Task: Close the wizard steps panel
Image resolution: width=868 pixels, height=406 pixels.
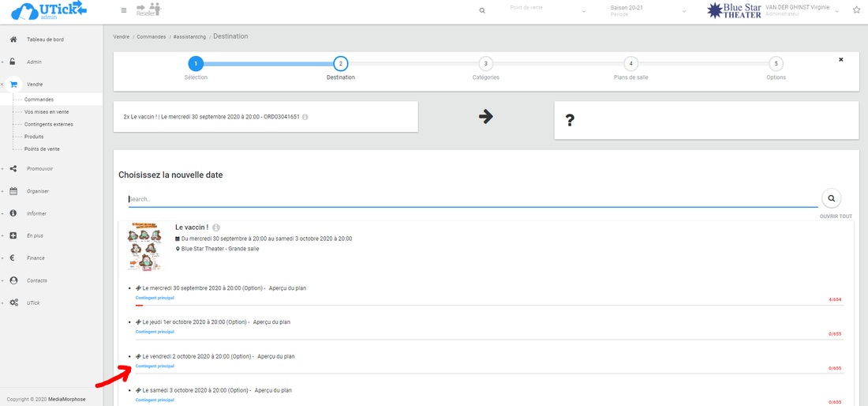Action: click(x=840, y=59)
